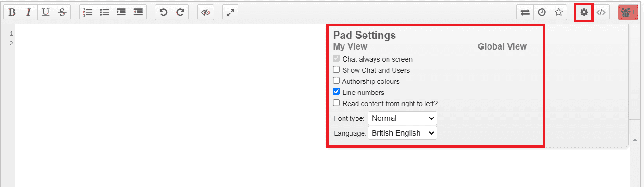Insert an ordered numbered list
The height and width of the screenshot is (187, 644).
point(88,12)
